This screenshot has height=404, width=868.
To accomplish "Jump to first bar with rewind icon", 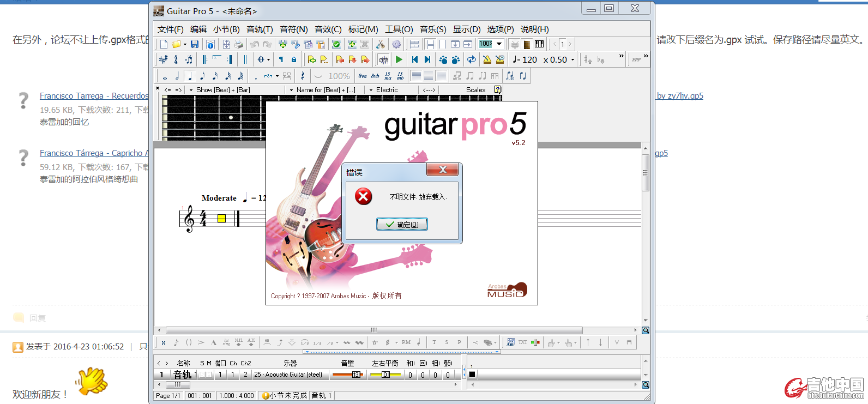I will [x=415, y=59].
